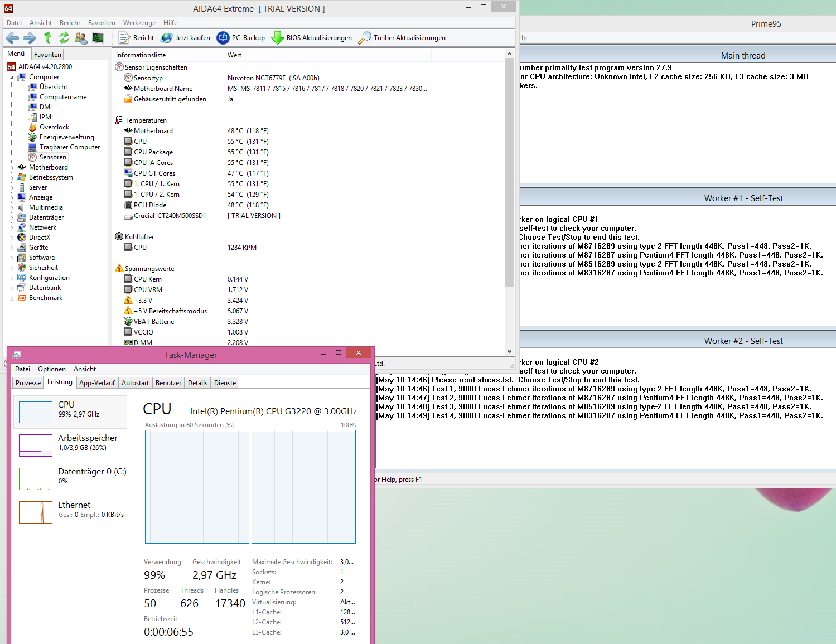Click the Informationsliste column header
Image resolution: width=836 pixels, height=644 pixels.
168,55
